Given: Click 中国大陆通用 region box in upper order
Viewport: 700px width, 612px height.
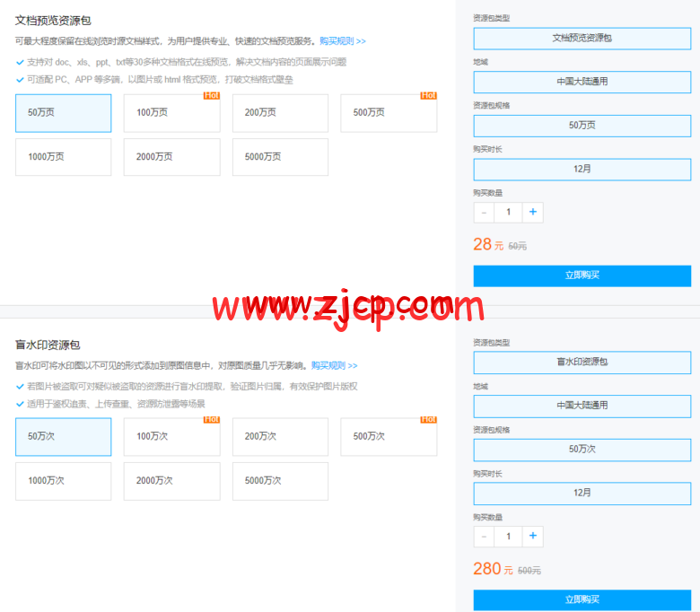Looking at the screenshot, I should click(582, 83).
